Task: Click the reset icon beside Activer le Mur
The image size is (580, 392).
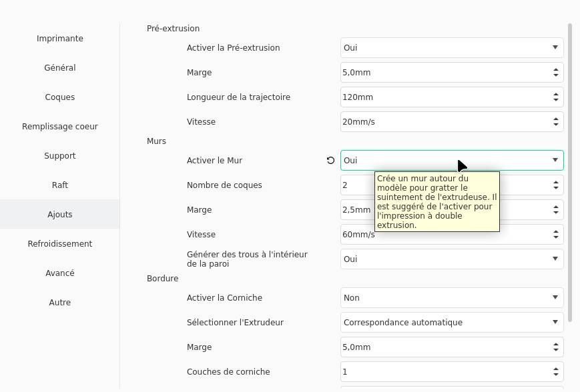Action: click(330, 161)
